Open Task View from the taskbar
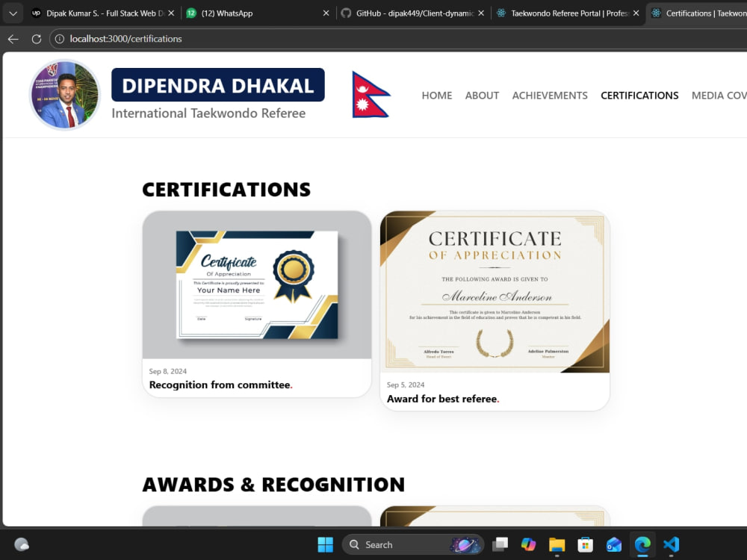747x560 pixels. [500, 544]
